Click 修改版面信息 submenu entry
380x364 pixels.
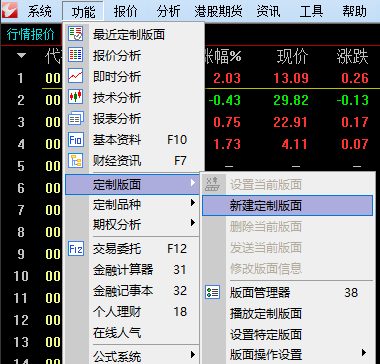[287, 268]
